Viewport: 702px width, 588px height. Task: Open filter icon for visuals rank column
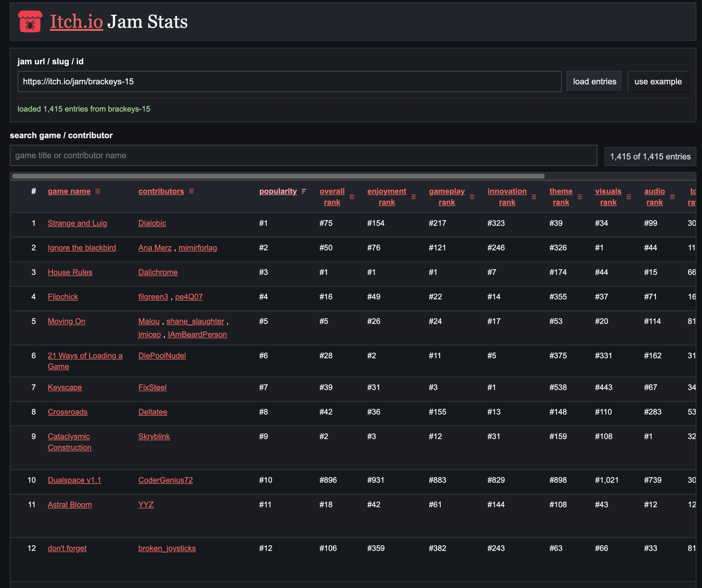coord(628,197)
